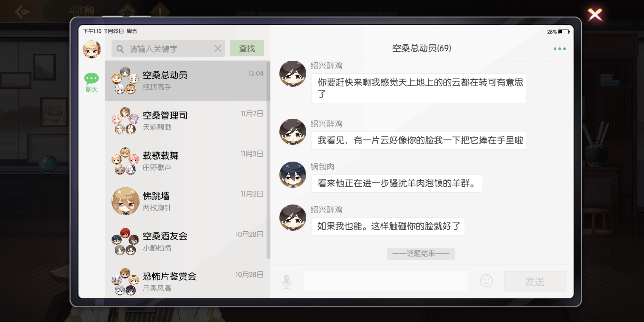The width and height of the screenshot is (644, 322).
Task: Click the 发送 send button
Action: pos(535,281)
